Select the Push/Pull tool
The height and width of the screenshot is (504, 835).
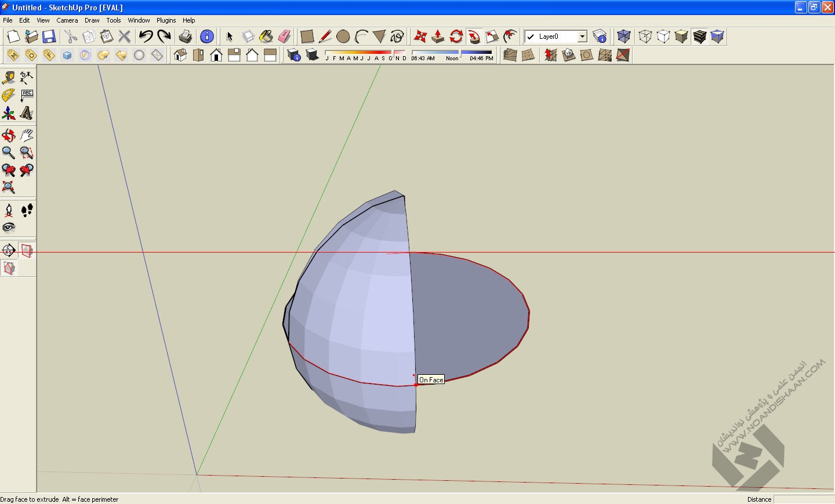438,36
